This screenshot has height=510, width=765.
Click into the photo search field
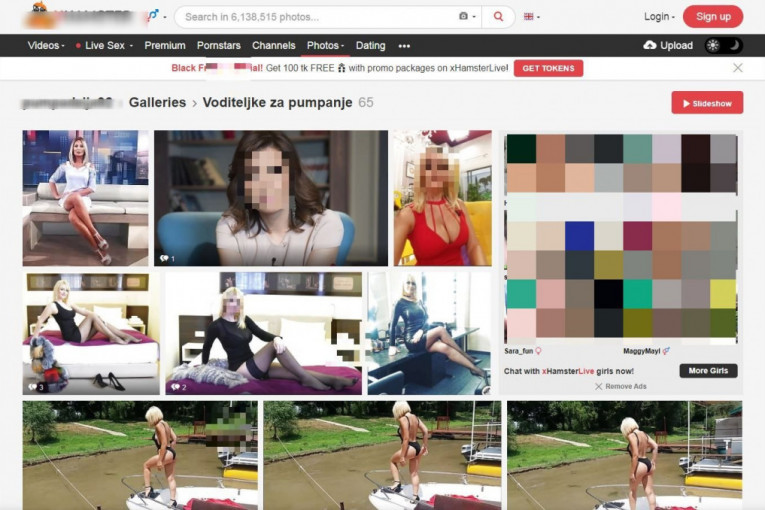pyautogui.click(x=315, y=16)
